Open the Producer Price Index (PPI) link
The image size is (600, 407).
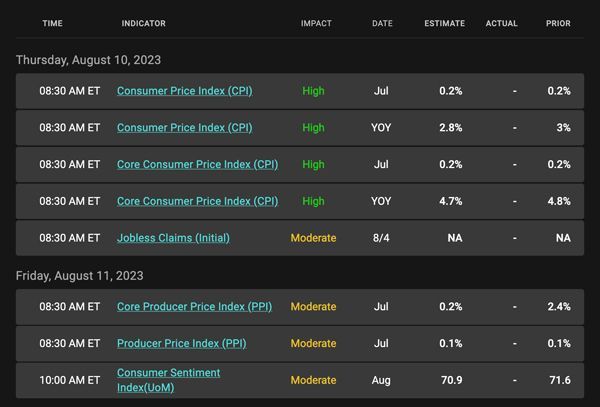(x=182, y=344)
